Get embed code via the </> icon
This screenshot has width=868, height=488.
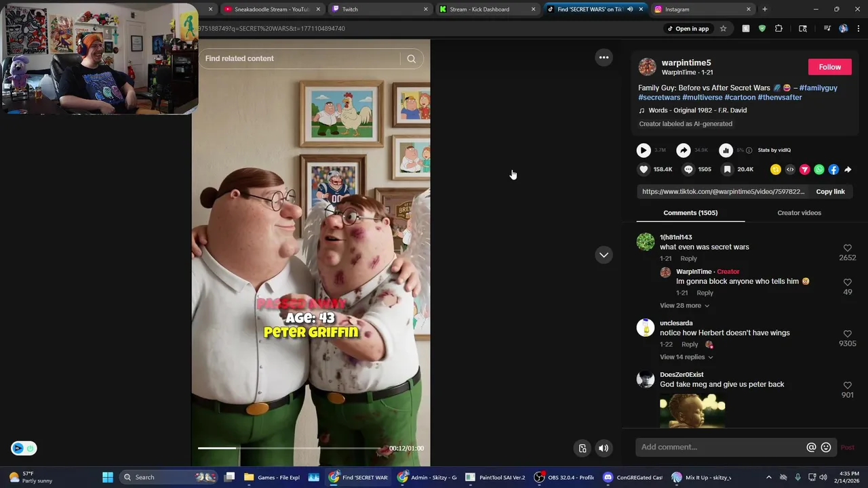point(790,169)
